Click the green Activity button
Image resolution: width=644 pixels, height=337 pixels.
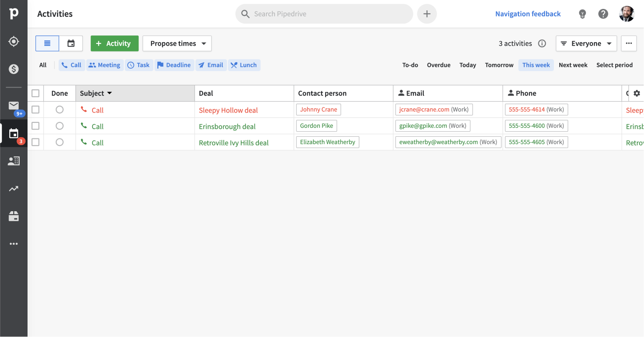click(114, 43)
